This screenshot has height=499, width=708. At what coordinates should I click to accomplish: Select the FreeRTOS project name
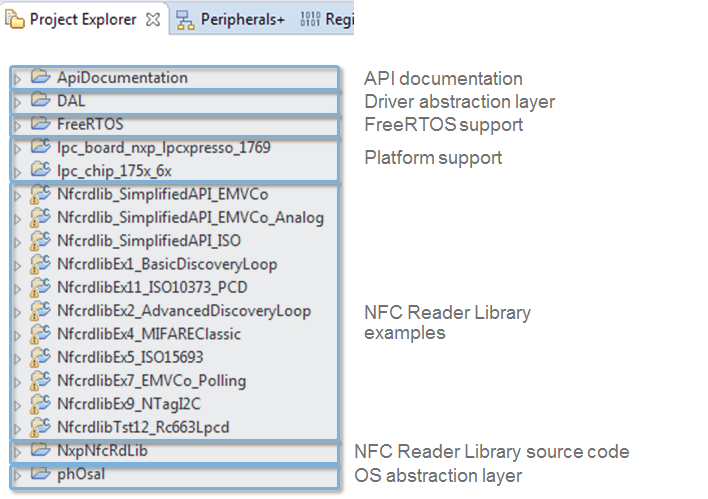click(x=90, y=124)
